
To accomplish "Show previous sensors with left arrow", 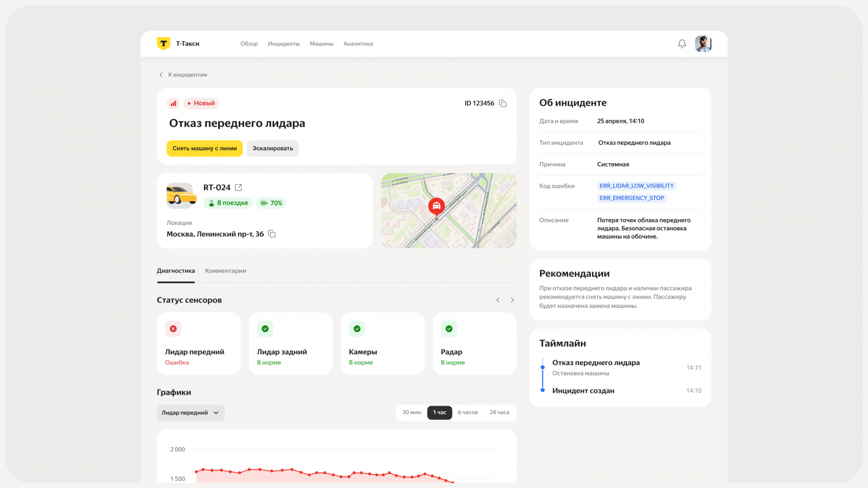I will pyautogui.click(x=498, y=300).
